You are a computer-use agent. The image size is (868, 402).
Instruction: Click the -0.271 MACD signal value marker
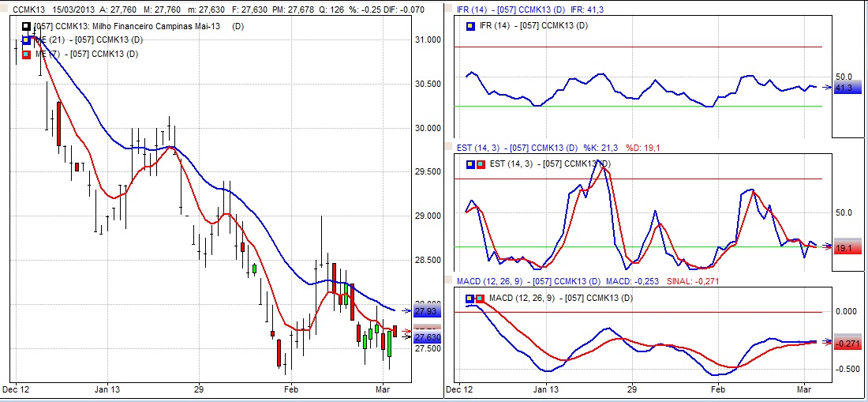point(847,343)
